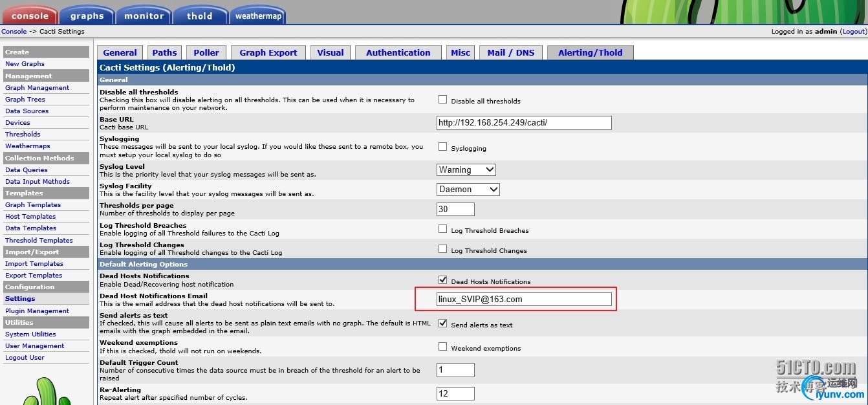Select the Graph Export settings tab

click(268, 53)
